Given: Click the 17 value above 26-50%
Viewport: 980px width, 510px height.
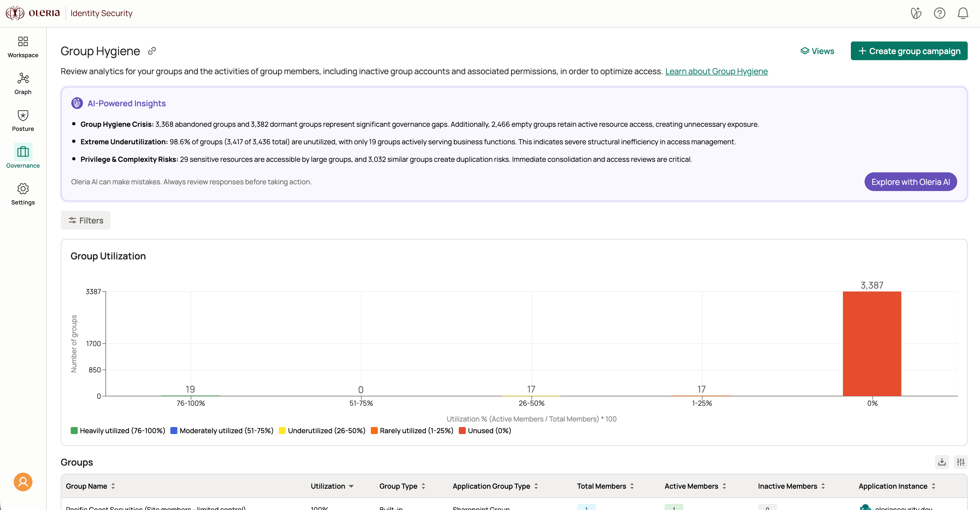Looking at the screenshot, I should click(531, 389).
